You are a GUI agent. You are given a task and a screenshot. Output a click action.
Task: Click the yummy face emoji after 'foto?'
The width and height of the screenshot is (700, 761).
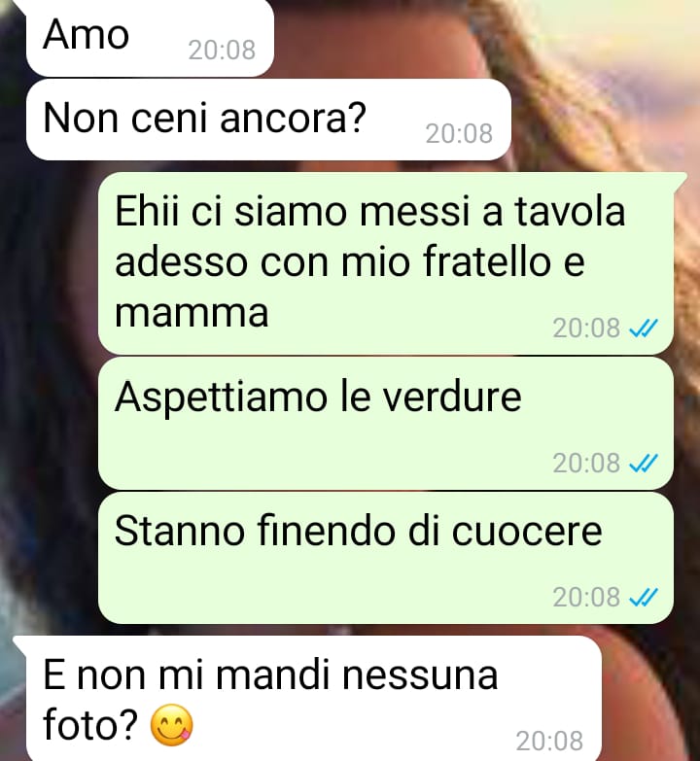[x=172, y=725]
